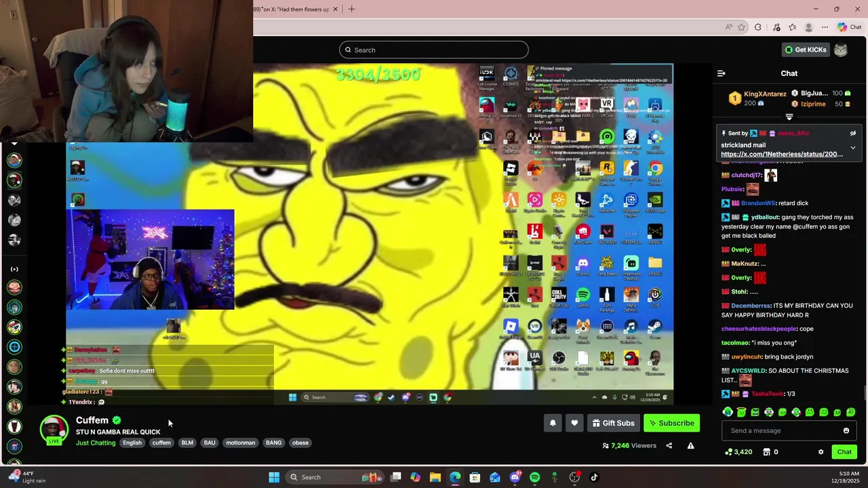
Task: Click the Windows taskbar Search box
Action: click(335, 477)
